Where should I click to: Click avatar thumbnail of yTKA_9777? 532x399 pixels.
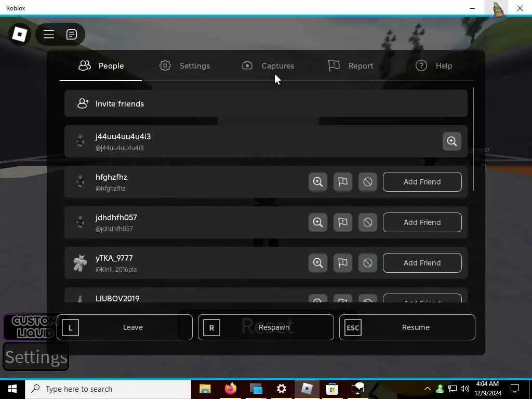[80, 263]
